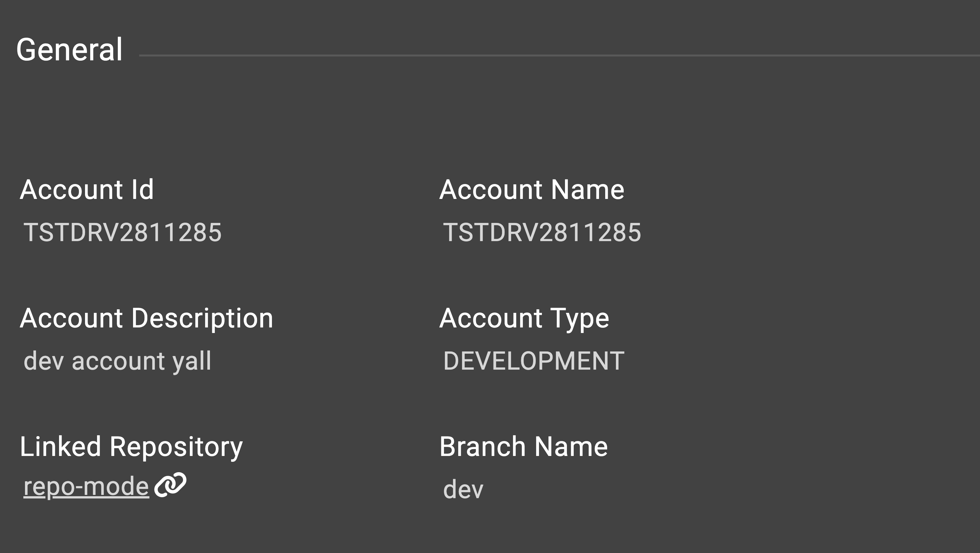
Task: Click the Account Id label
Action: coord(87,189)
